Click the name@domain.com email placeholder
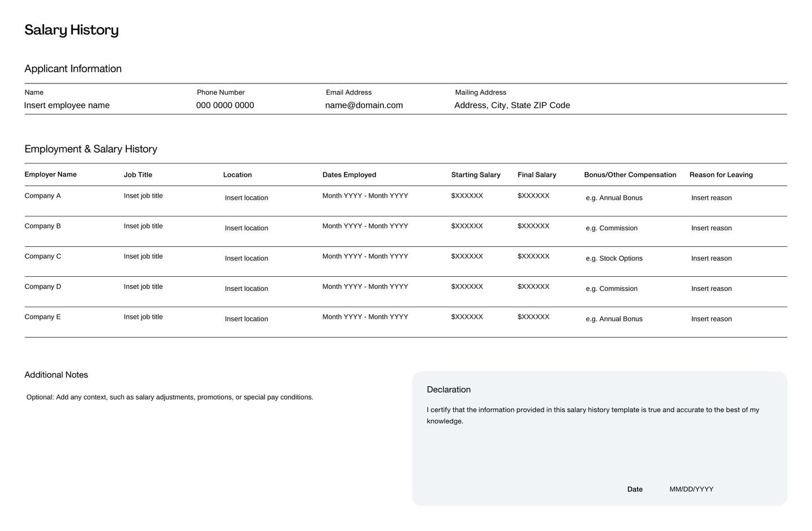The width and height of the screenshot is (812, 531). click(364, 105)
